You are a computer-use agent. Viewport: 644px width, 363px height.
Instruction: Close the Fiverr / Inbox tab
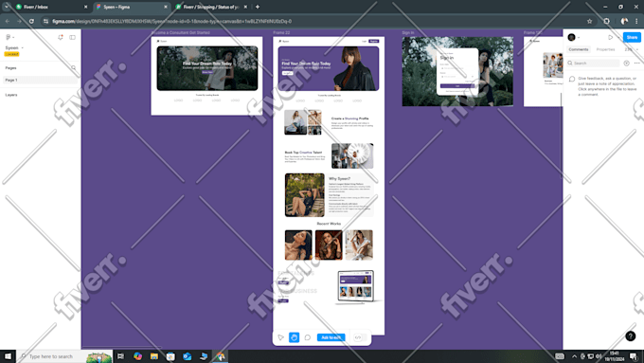[x=85, y=7]
